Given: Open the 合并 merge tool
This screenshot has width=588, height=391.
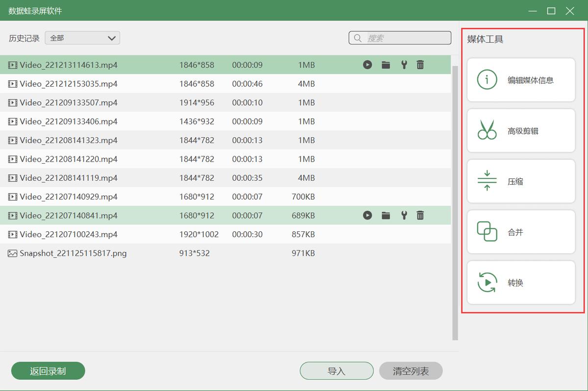Looking at the screenshot, I should 521,232.
